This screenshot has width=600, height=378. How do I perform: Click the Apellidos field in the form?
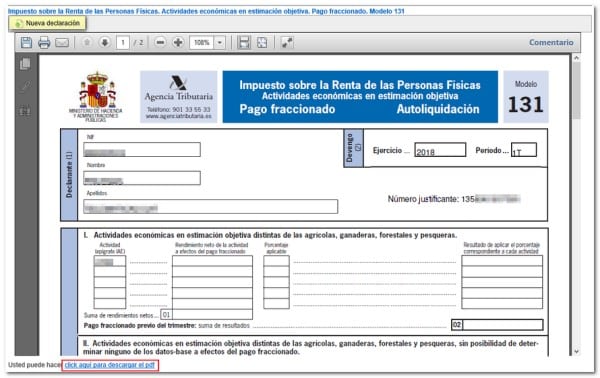(210, 207)
